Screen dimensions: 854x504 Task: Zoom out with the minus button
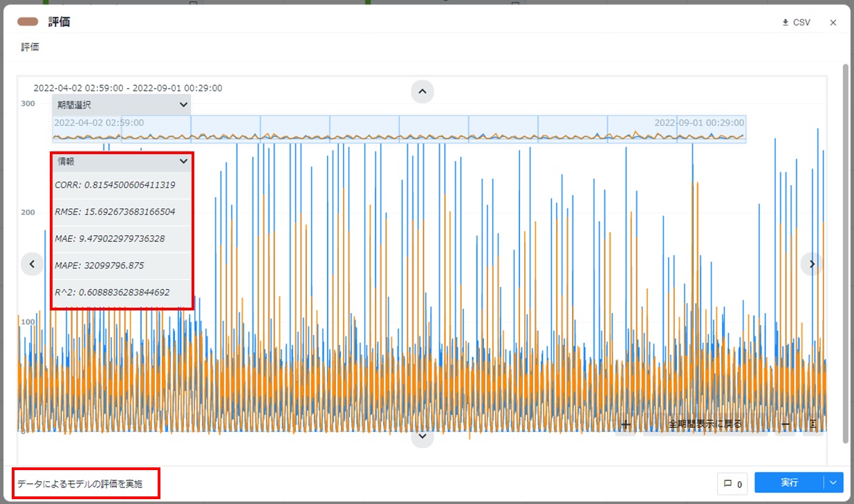point(786,424)
